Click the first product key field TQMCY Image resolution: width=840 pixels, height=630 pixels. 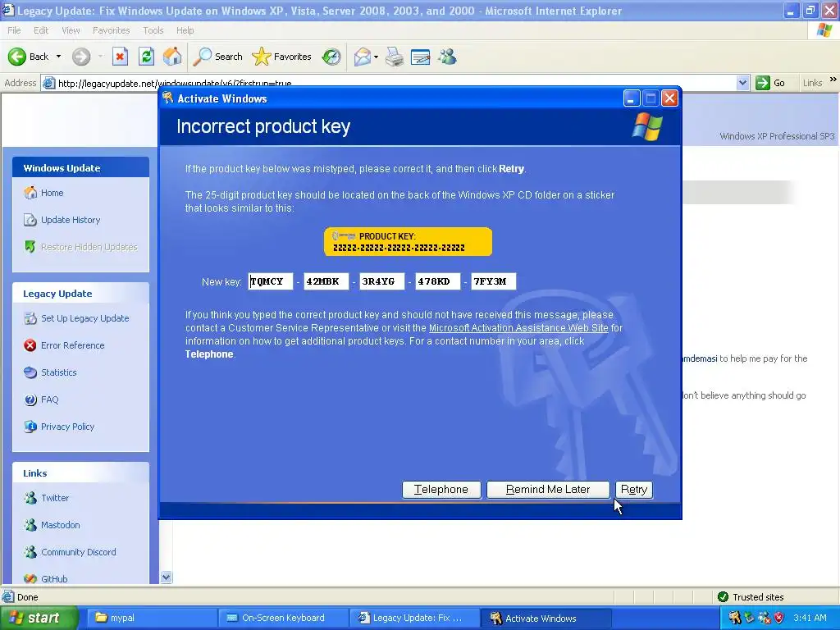pos(271,281)
